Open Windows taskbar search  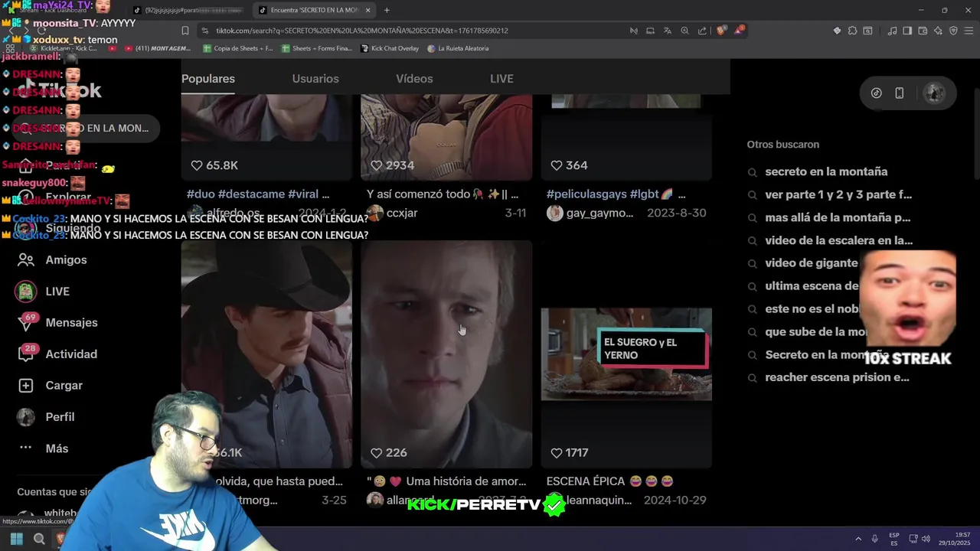pyautogui.click(x=39, y=539)
